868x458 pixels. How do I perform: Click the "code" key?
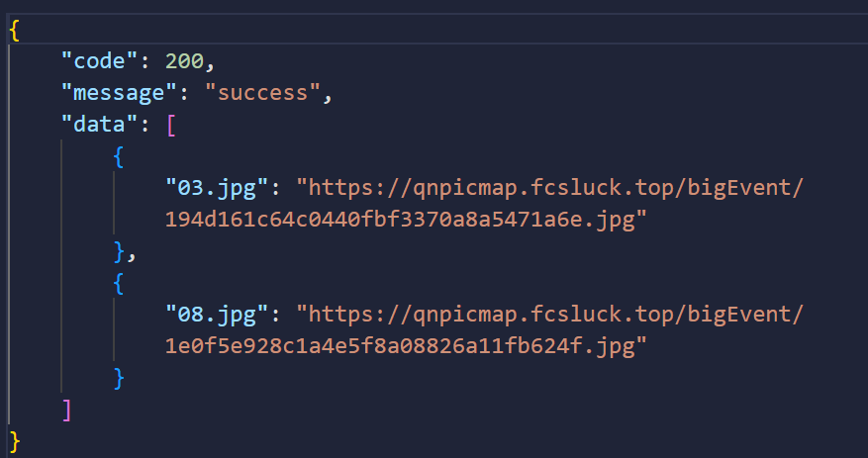pyautogui.click(x=99, y=61)
